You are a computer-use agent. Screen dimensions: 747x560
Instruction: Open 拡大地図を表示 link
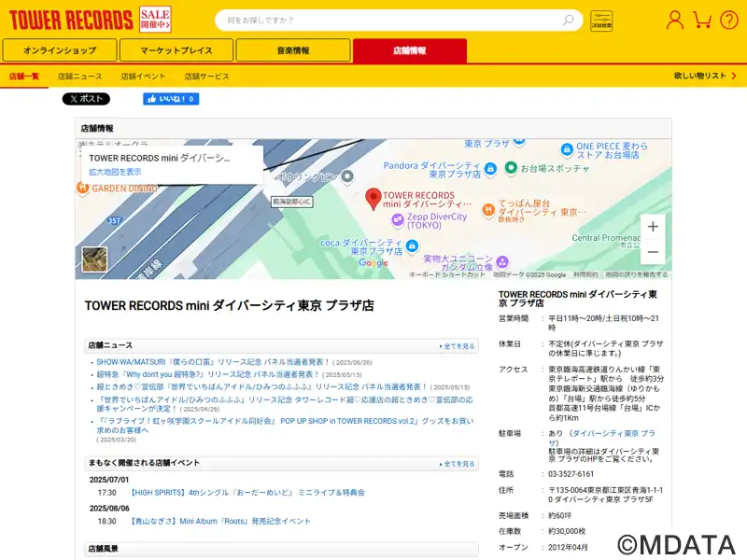(x=115, y=172)
